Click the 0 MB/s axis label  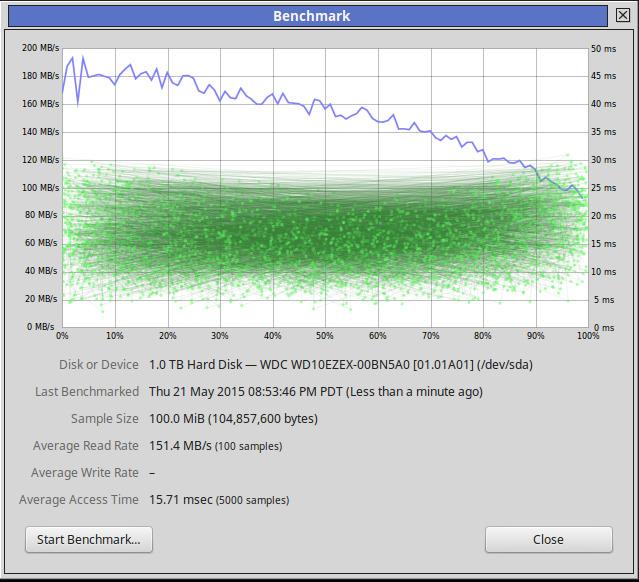click(40, 327)
